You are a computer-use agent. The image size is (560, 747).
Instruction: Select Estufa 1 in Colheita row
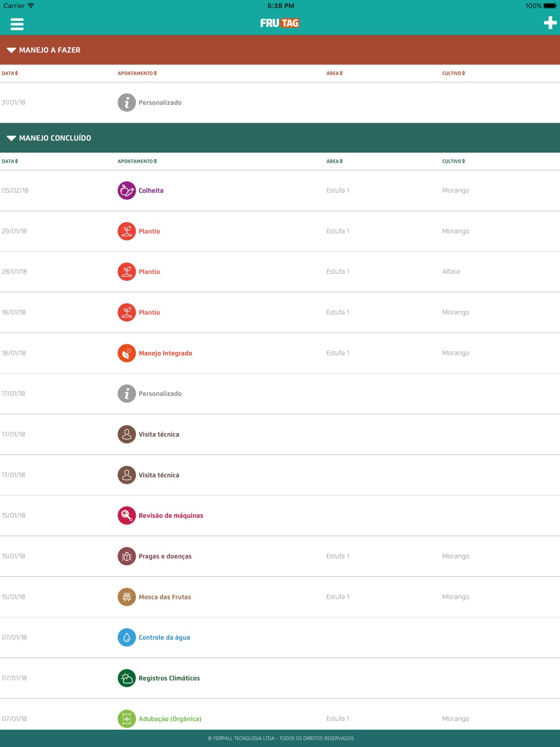pyautogui.click(x=338, y=191)
